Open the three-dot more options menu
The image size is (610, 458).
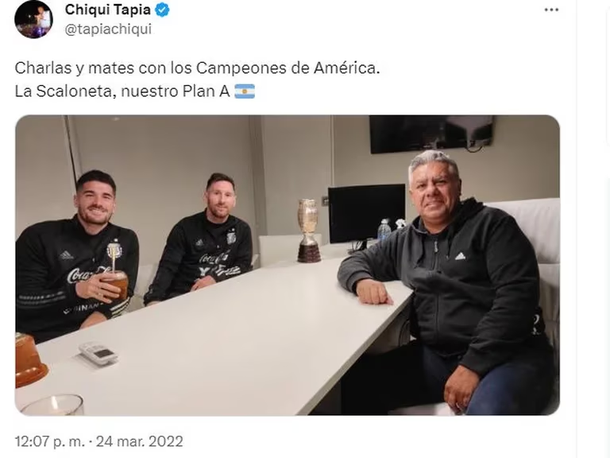pyautogui.click(x=551, y=10)
